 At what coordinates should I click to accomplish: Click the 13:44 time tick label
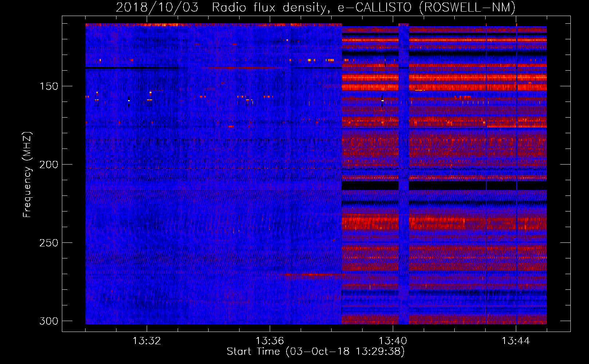[516, 341]
